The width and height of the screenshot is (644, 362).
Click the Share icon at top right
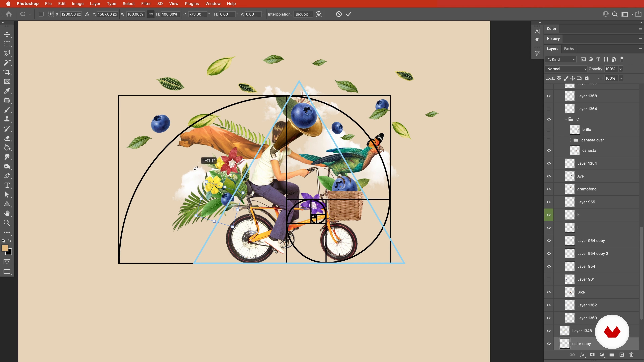coord(638,14)
